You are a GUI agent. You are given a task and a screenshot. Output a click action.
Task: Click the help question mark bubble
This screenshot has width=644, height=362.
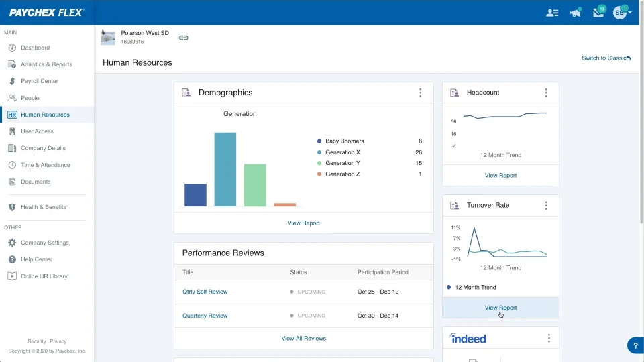635,345
